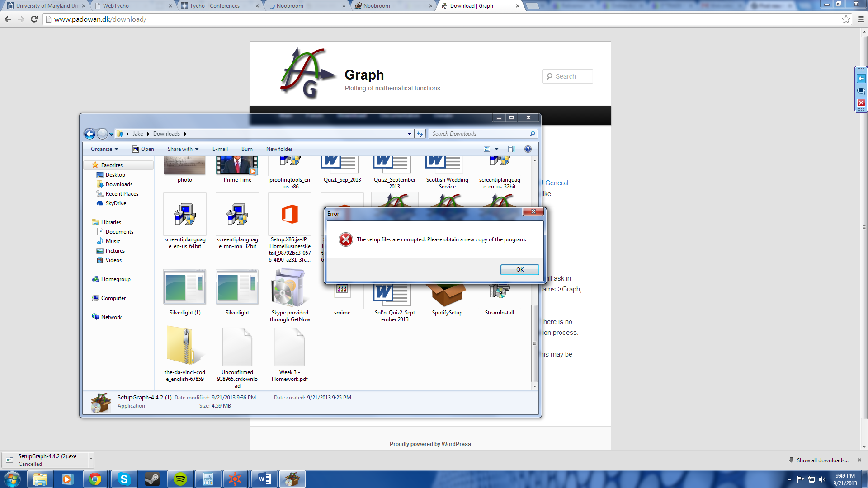Open Spotify from the taskbar
Viewport: 868px width, 488px height.
[180, 479]
